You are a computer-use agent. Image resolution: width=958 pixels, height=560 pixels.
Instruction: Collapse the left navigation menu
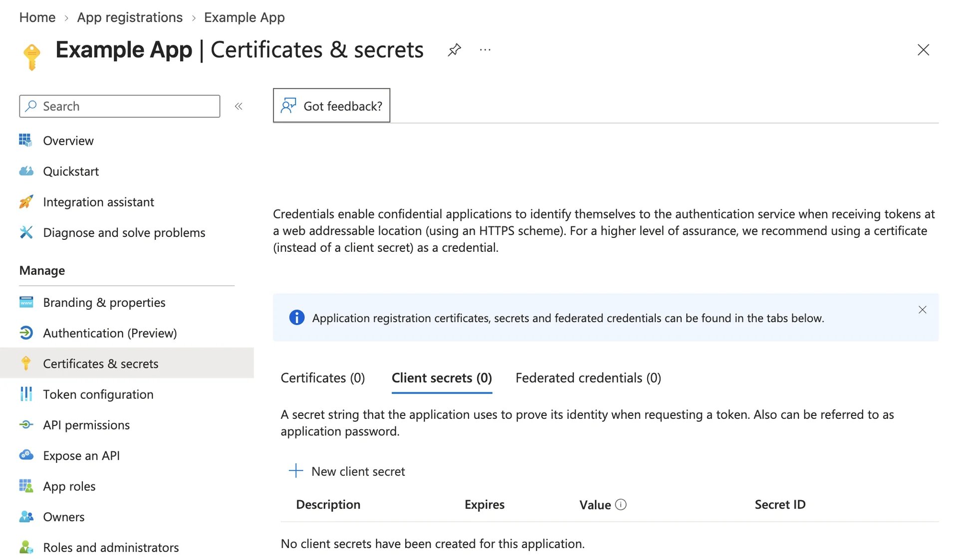[239, 106]
